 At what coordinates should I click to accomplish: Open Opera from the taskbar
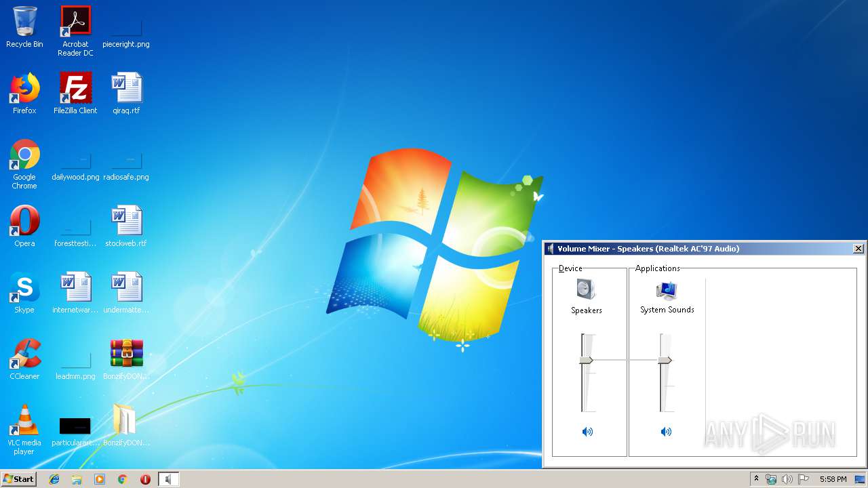[x=145, y=479]
